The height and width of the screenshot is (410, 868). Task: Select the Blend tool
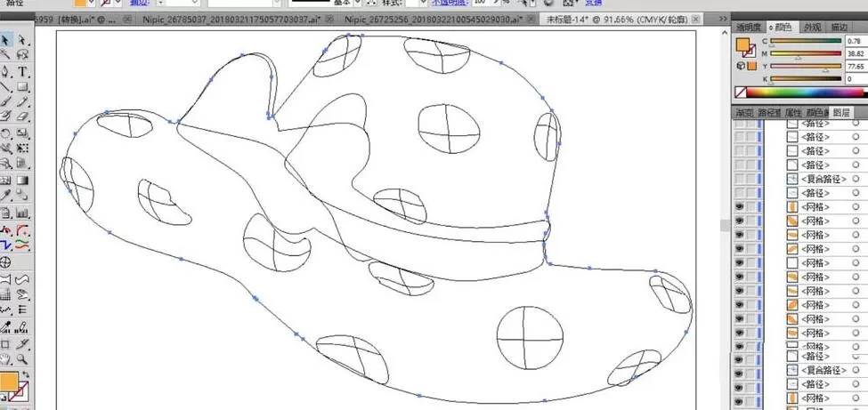click(x=22, y=195)
